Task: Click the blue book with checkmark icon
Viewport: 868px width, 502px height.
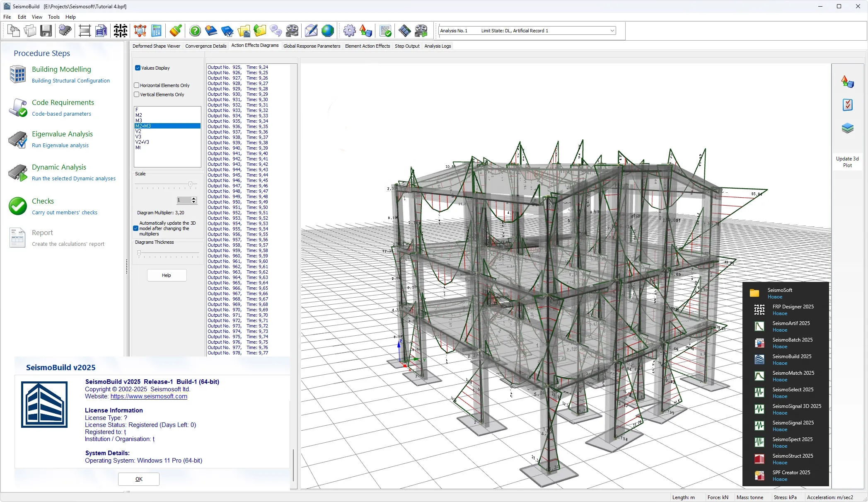Action: click(x=227, y=31)
